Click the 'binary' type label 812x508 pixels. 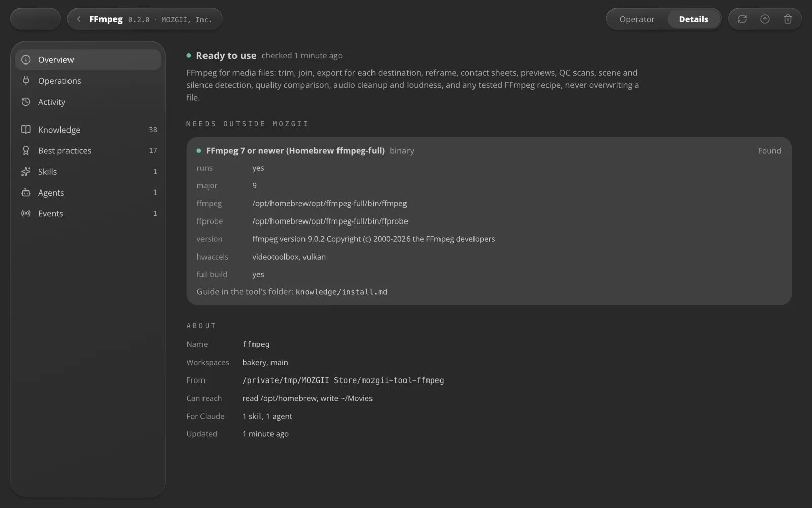tap(402, 151)
